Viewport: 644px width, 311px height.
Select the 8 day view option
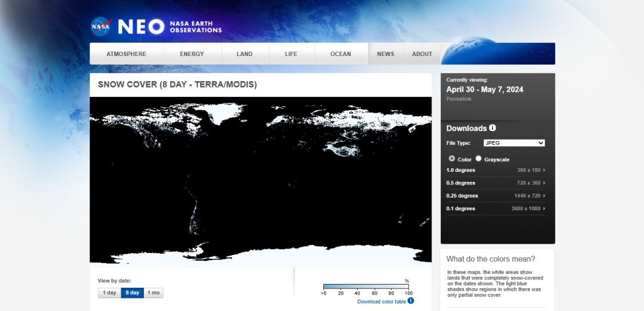[132, 293]
